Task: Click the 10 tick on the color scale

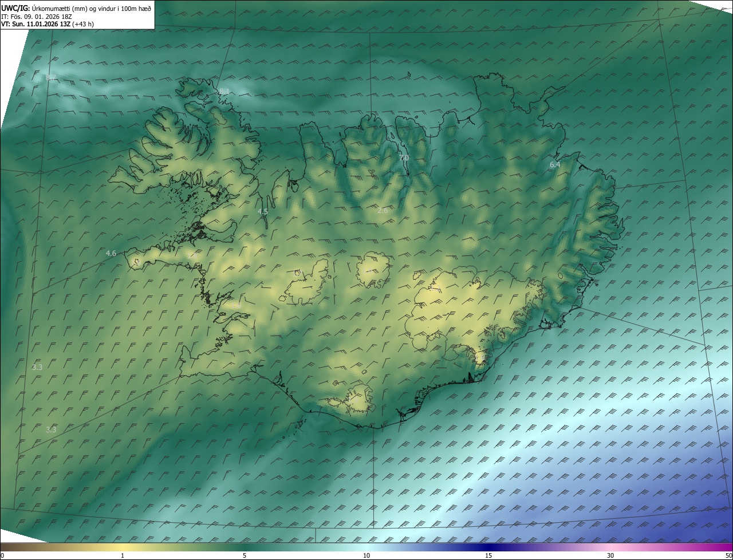Action: (x=366, y=555)
